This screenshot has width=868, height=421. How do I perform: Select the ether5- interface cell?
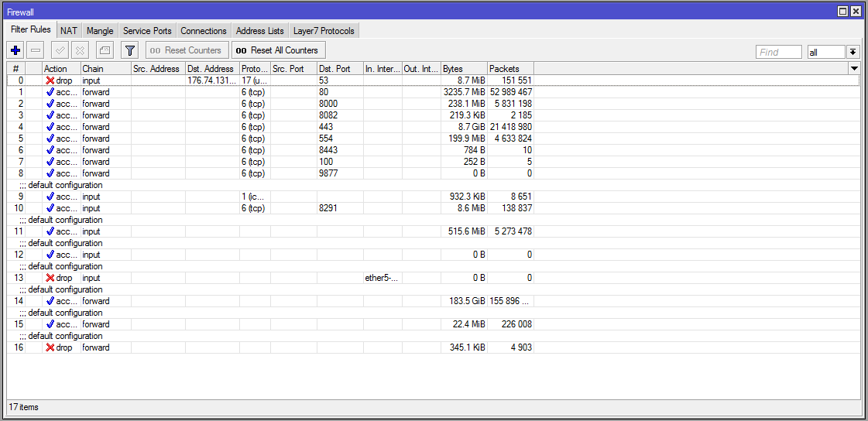[x=383, y=279]
